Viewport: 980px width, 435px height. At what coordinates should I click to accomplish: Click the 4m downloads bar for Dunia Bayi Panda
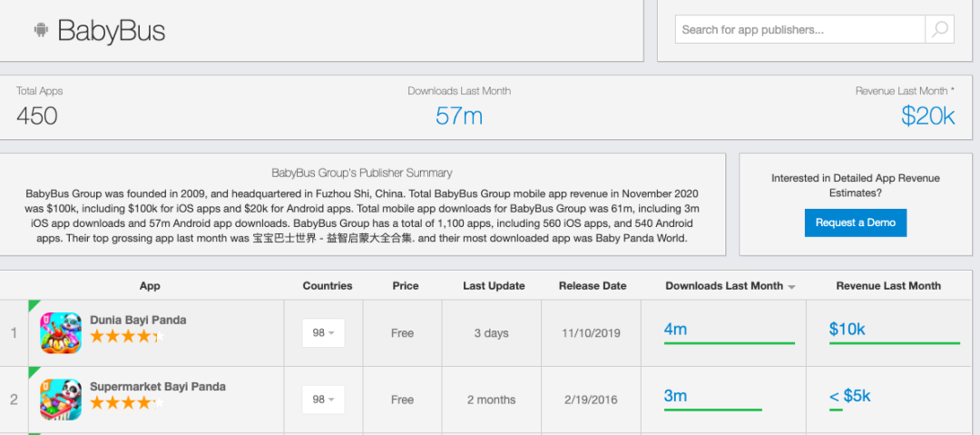click(x=729, y=342)
